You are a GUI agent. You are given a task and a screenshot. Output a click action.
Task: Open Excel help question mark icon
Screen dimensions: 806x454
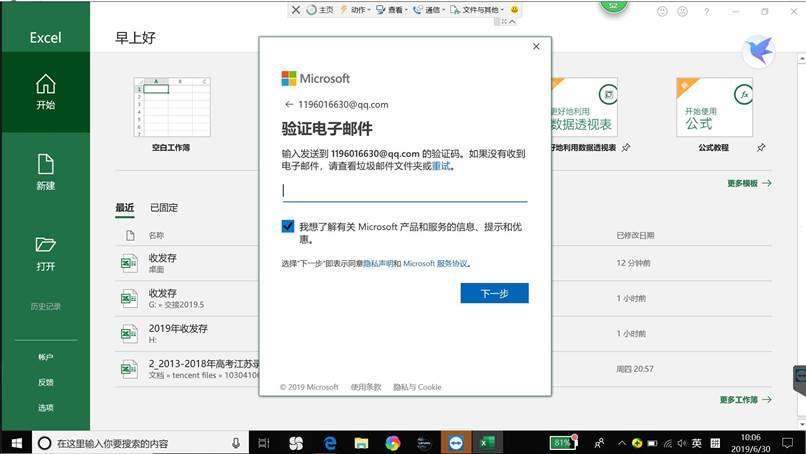point(707,11)
